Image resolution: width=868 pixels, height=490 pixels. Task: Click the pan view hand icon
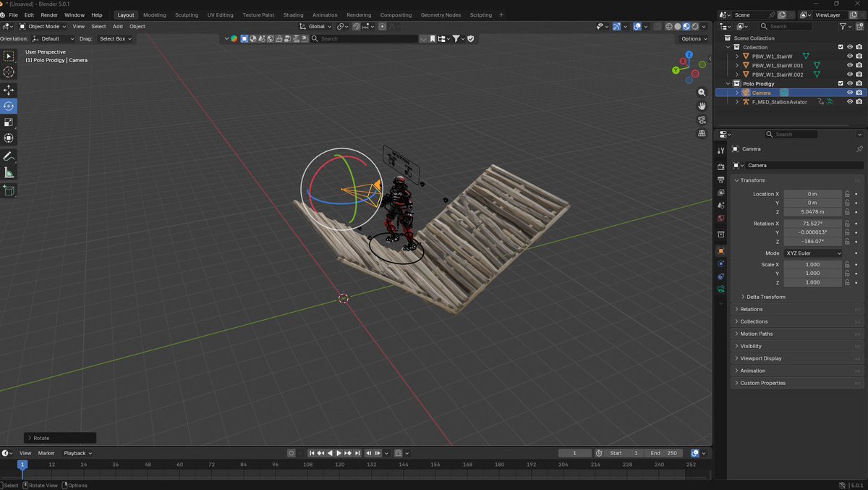coord(702,106)
